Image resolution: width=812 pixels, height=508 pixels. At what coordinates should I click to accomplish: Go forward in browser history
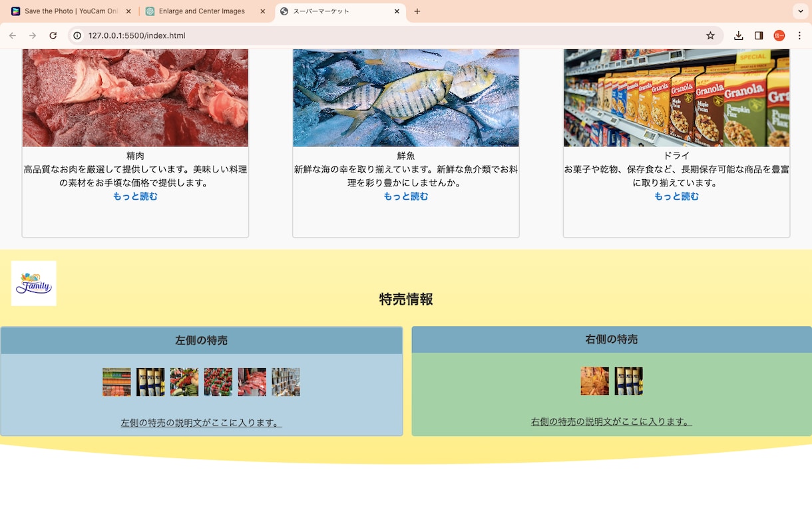[33, 36]
